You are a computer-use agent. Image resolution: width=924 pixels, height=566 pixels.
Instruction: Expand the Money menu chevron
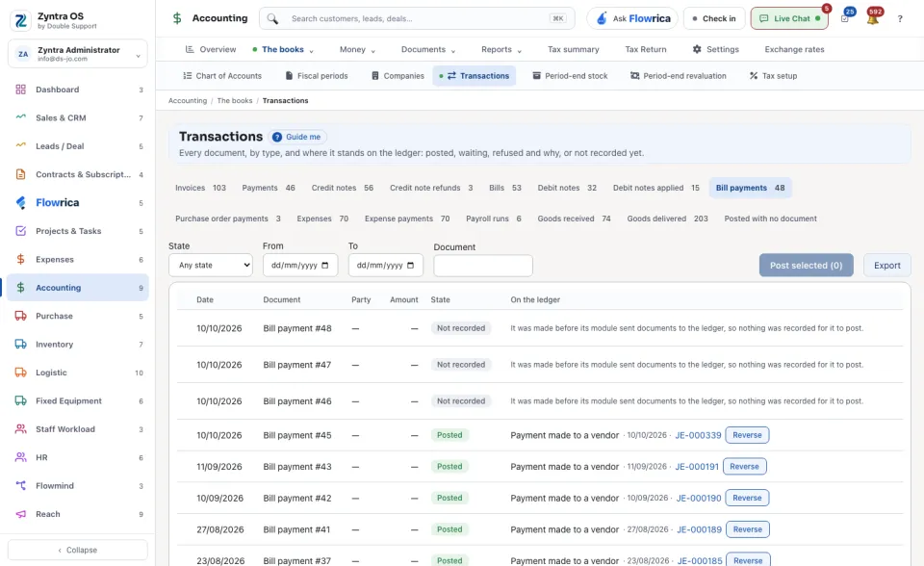click(x=373, y=51)
